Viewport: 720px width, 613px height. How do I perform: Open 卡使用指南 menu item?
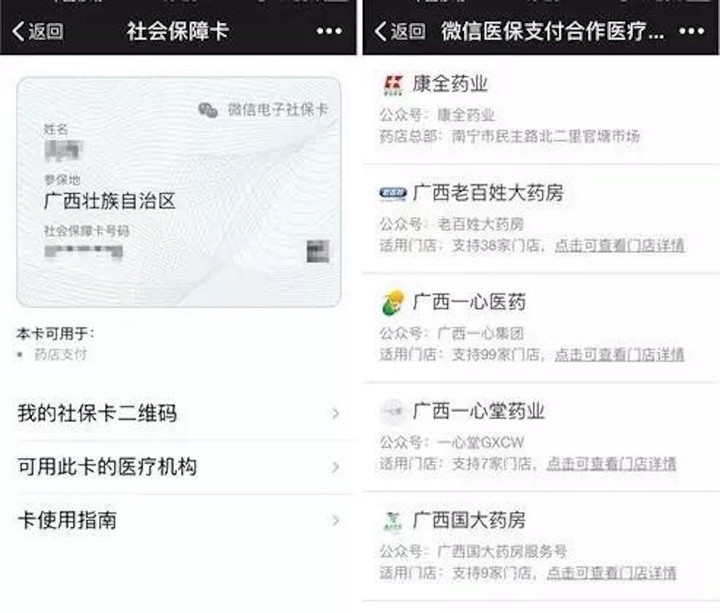pyautogui.click(x=179, y=520)
